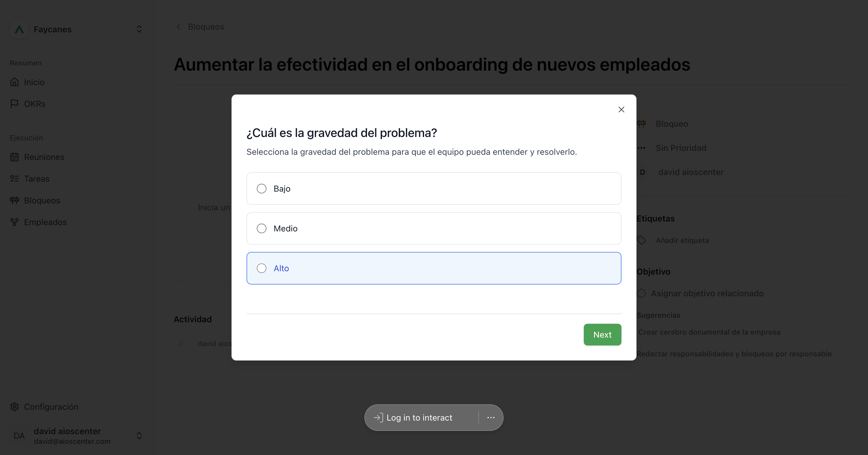Screen dimensions: 868x455
Task: Go to Inicio home icon
Action: pos(14,82)
